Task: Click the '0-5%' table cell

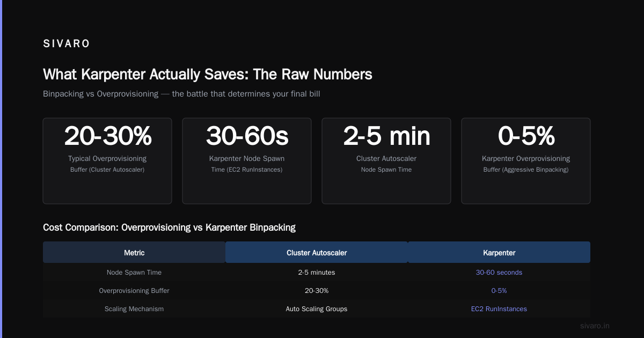Action: [499, 291]
